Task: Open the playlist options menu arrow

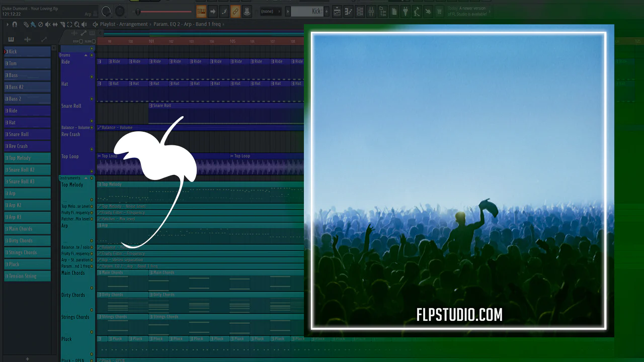Action: (x=7, y=24)
